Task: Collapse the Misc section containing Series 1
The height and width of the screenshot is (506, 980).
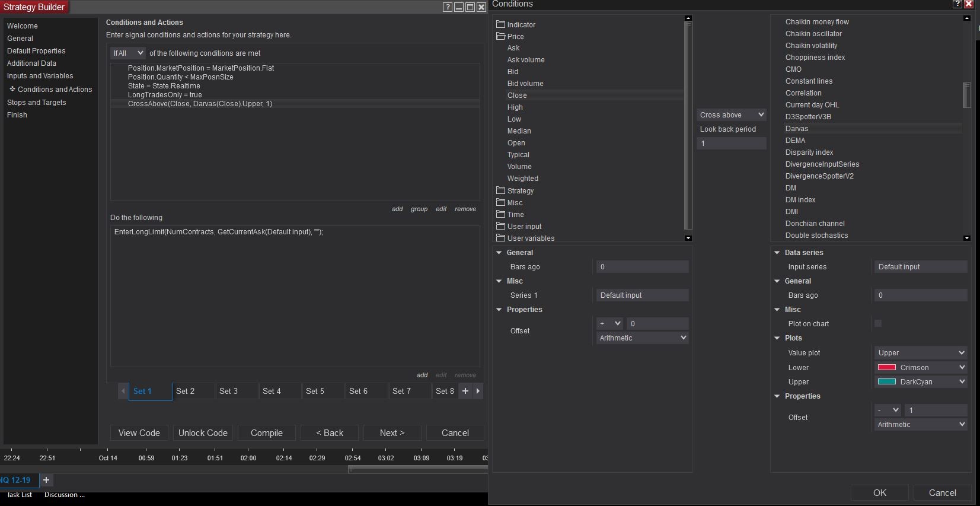Action: point(499,281)
